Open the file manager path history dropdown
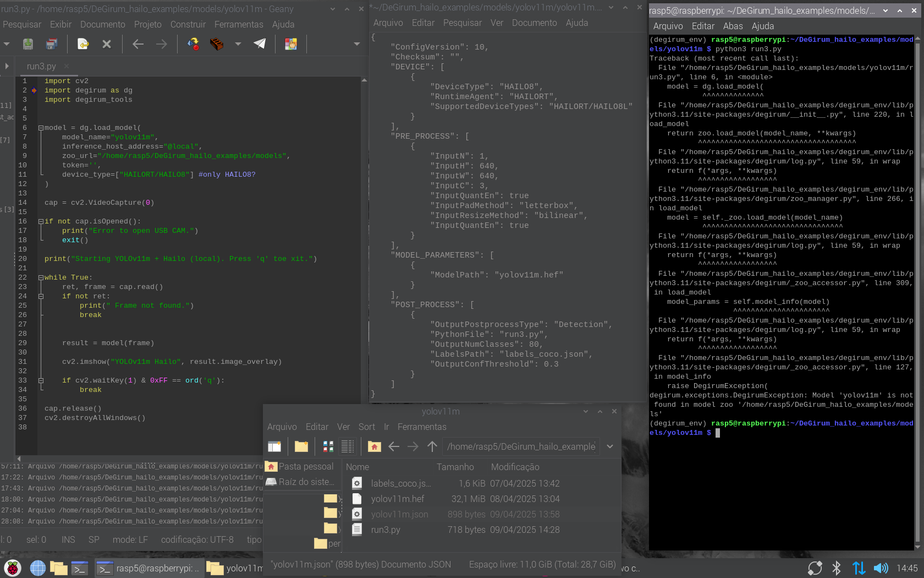924x578 pixels. (x=610, y=446)
